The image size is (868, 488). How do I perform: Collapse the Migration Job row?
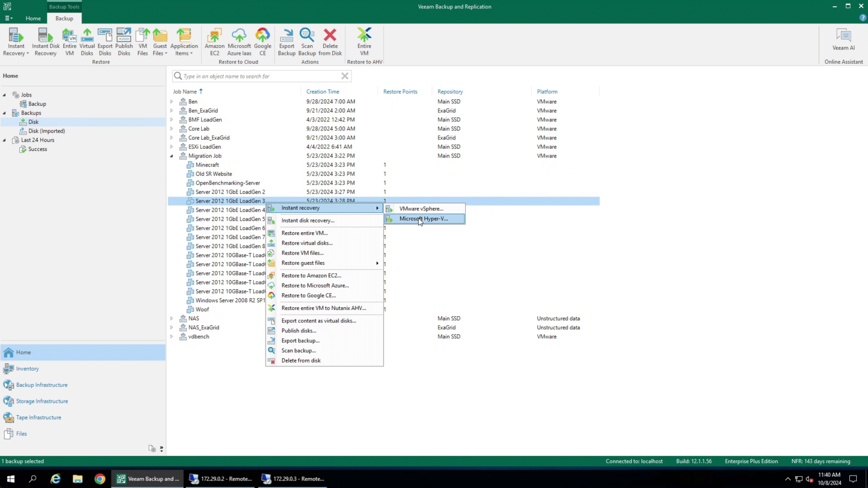pyautogui.click(x=172, y=156)
